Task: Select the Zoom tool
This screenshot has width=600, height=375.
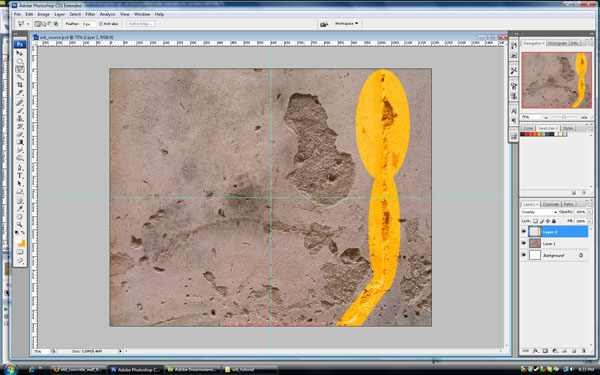Action: click(x=20, y=225)
